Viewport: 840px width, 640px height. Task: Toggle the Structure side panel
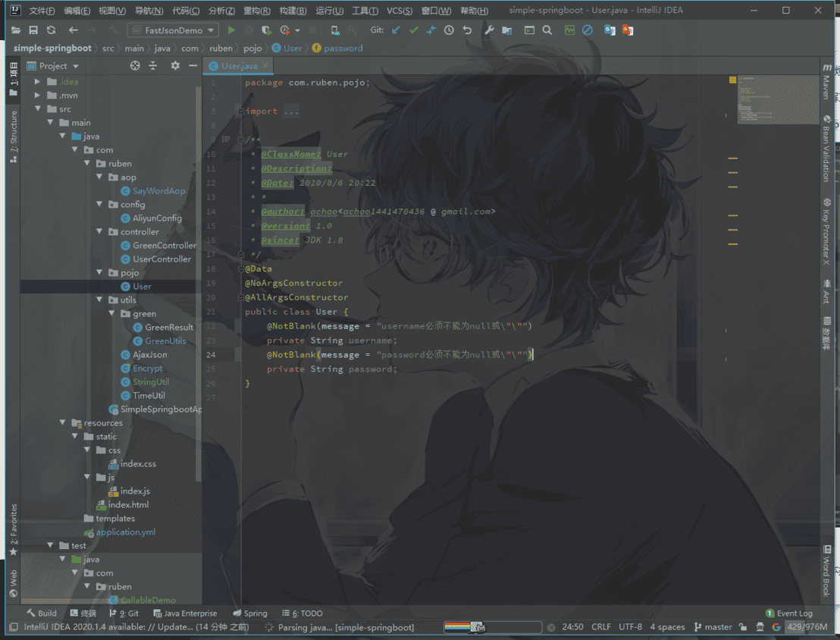(13, 136)
